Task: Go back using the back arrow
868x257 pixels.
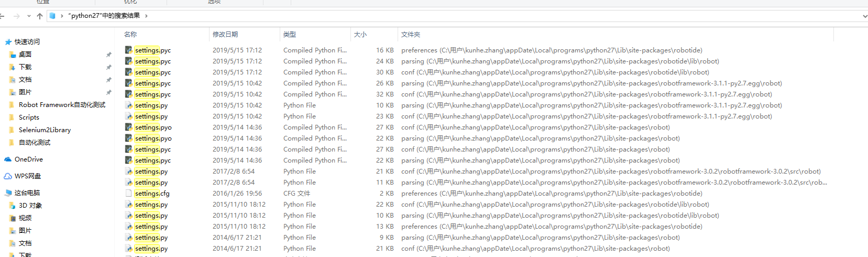Action: pyautogui.click(x=3, y=16)
